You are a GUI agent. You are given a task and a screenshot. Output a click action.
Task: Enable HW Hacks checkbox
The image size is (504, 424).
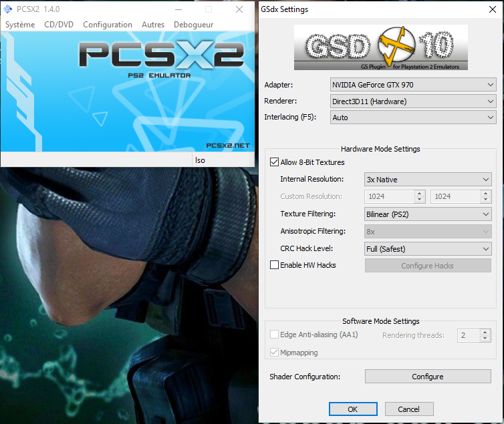[274, 265]
